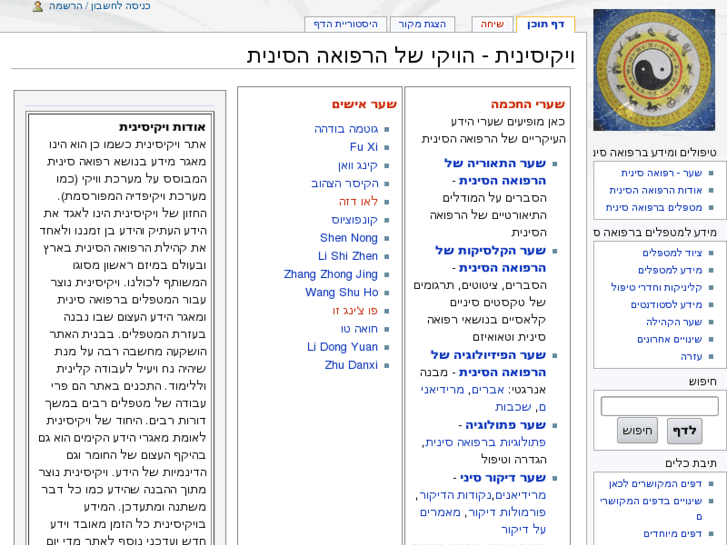
Task: Open the היסטוריית הדף tab
Action: (345, 24)
